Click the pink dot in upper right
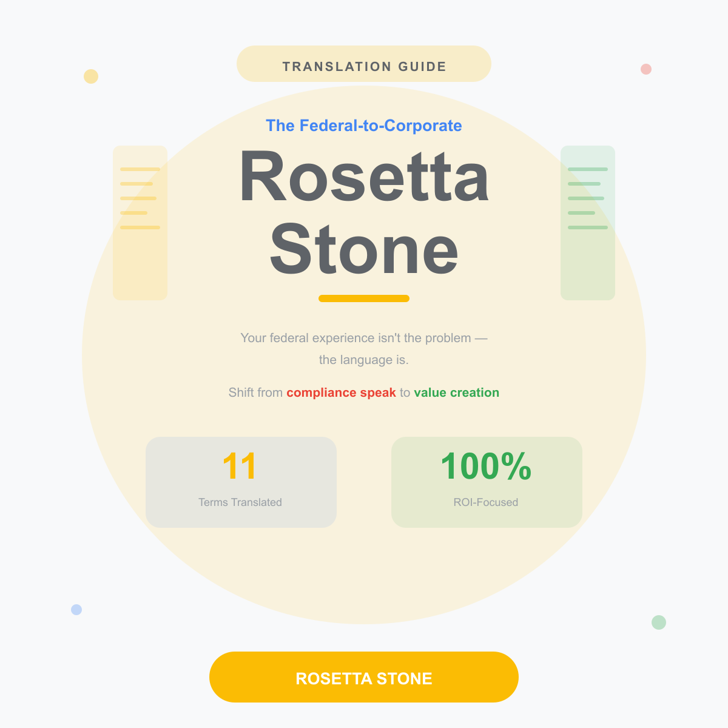The width and height of the screenshot is (728, 728). pyautogui.click(x=646, y=69)
